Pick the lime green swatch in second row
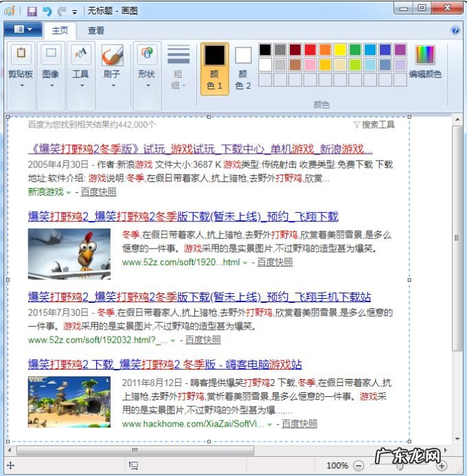The image size is (467, 476). (355, 65)
